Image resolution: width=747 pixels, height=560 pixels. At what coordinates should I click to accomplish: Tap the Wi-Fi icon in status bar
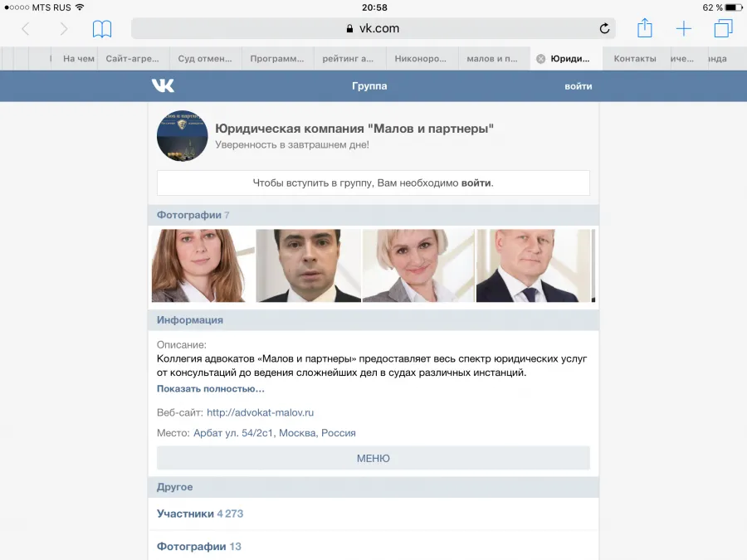(x=80, y=7)
